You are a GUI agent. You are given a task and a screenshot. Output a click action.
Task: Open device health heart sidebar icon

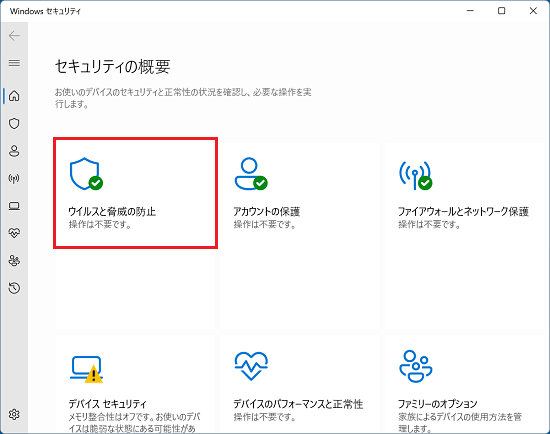14,233
